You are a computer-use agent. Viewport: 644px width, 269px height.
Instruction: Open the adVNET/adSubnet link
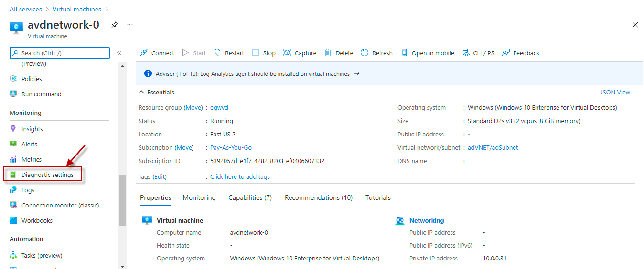point(493,148)
